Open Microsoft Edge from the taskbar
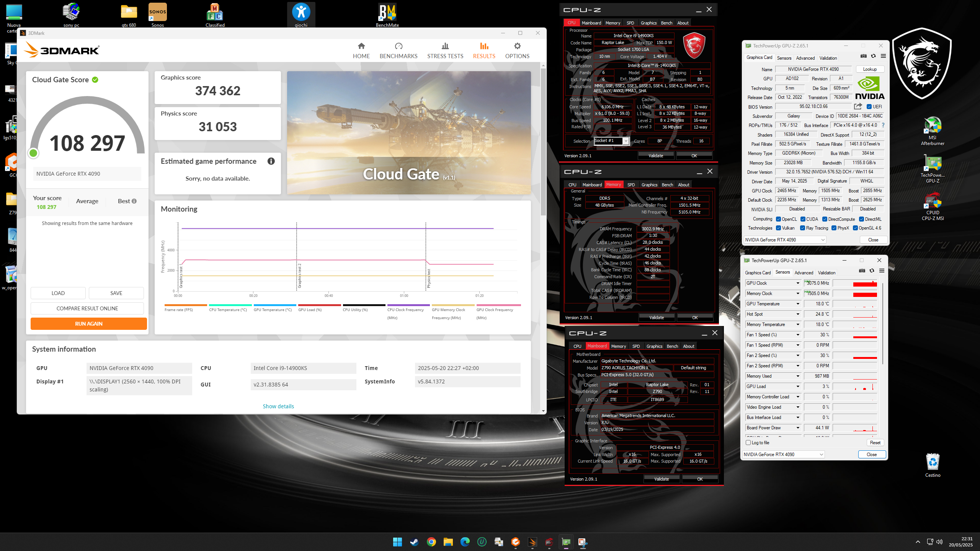Viewport: 980px width, 551px height. [465, 542]
